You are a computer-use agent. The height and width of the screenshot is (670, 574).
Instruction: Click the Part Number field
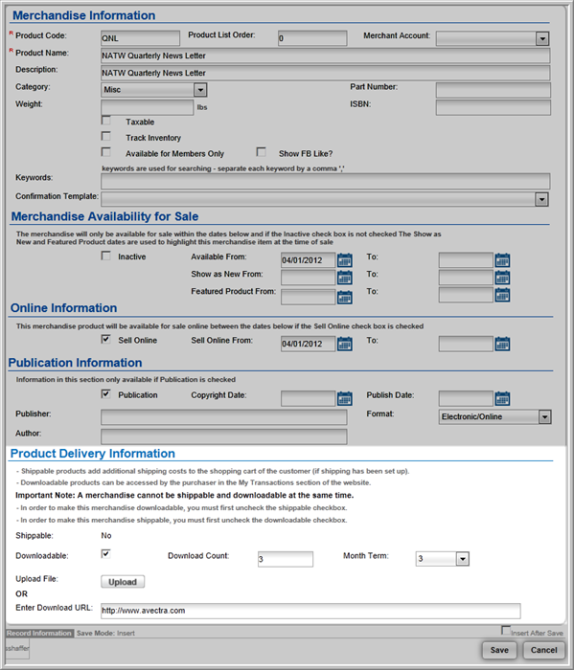[493, 90]
